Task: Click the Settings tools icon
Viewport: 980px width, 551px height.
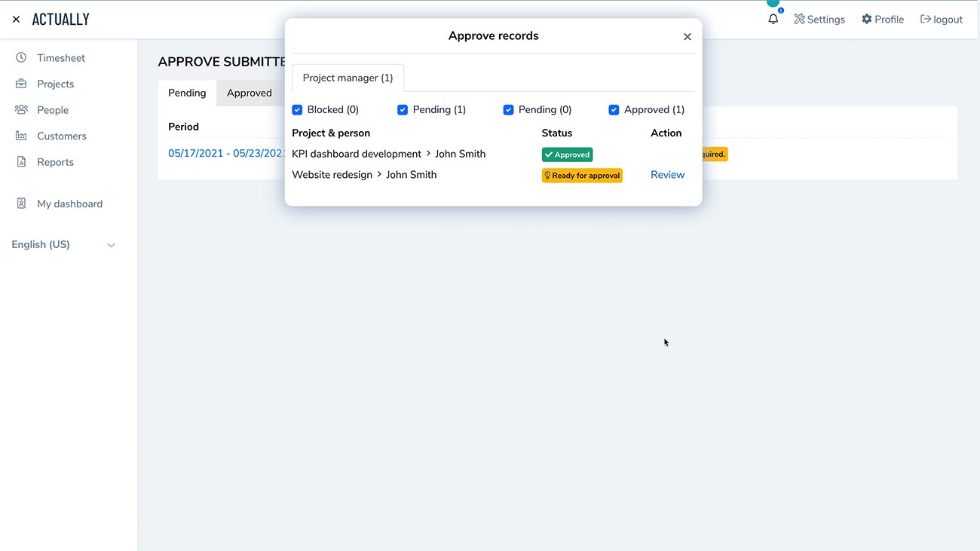Action: (799, 19)
